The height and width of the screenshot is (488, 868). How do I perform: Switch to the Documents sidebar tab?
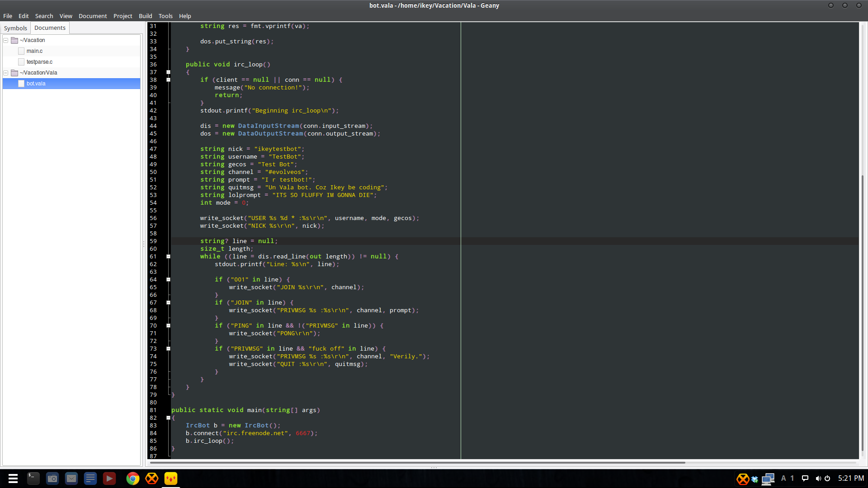(50, 28)
